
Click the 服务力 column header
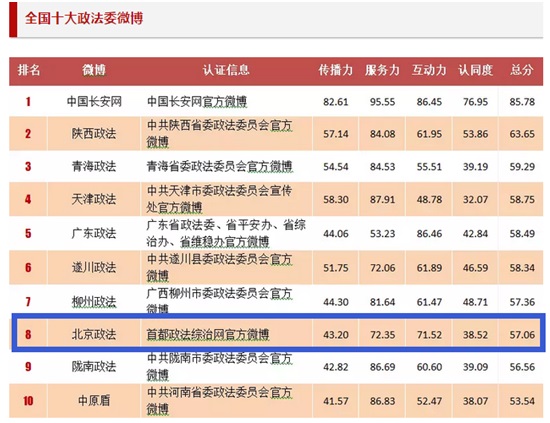pyautogui.click(x=382, y=70)
